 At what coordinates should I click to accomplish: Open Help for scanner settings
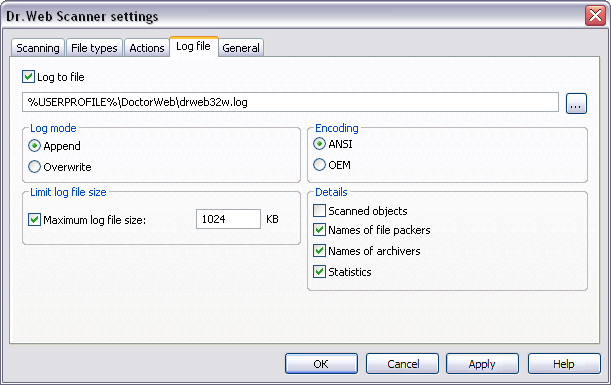pyautogui.click(x=564, y=364)
